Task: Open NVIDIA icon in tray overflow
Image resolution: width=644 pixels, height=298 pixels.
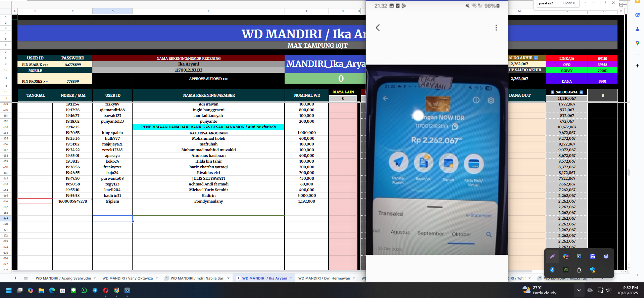Action: [566, 270]
